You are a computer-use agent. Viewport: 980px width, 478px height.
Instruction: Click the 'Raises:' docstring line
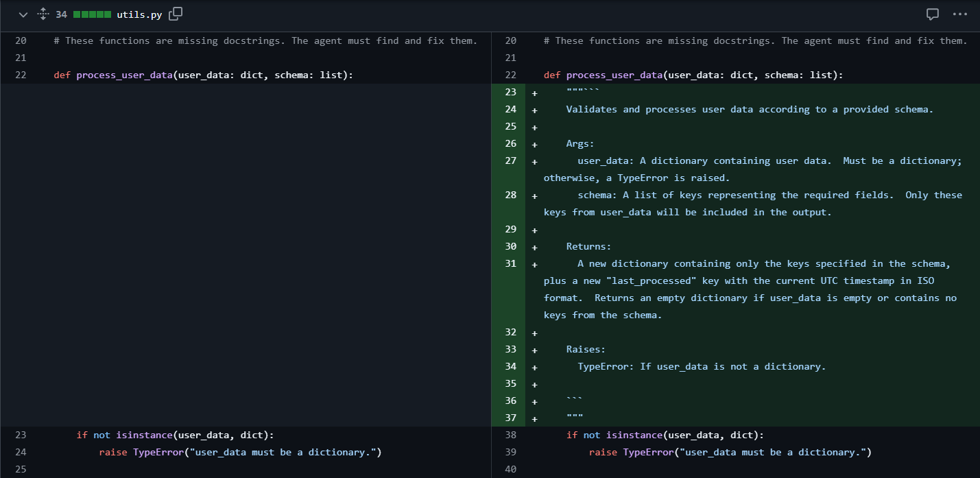click(586, 350)
